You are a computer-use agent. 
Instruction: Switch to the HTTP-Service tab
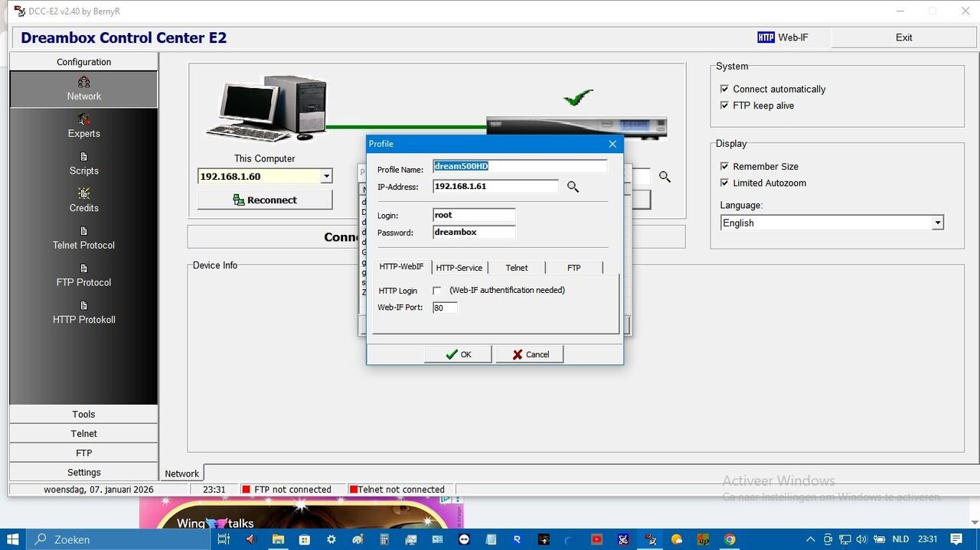pyautogui.click(x=459, y=268)
